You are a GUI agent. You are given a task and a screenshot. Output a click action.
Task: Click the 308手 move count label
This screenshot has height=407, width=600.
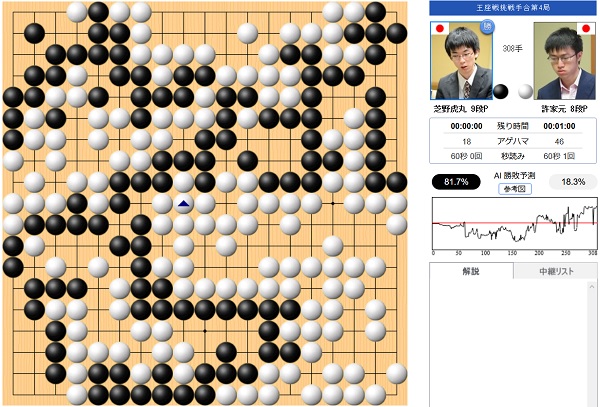click(x=512, y=49)
